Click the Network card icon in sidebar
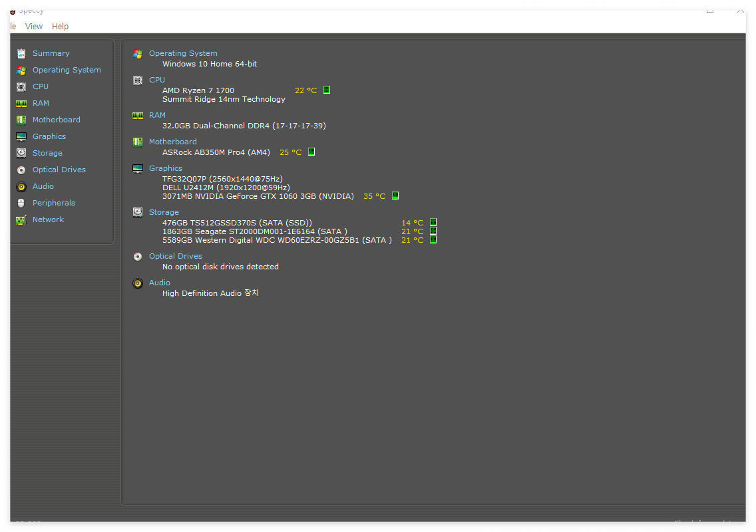 point(21,220)
